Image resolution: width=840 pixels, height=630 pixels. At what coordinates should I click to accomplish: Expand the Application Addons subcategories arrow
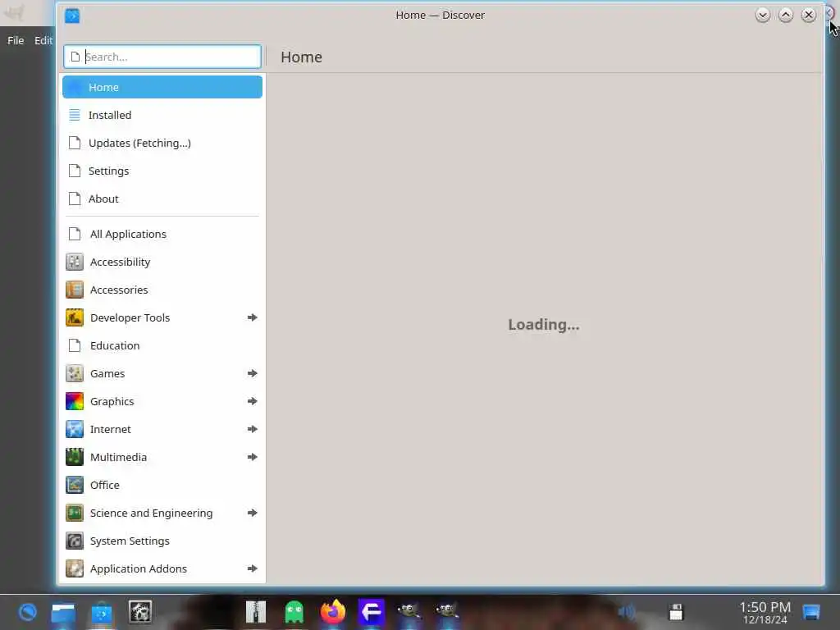[x=253, y=568]
